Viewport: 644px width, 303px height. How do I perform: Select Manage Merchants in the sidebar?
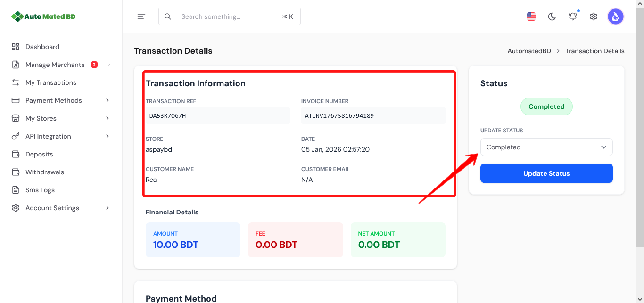coord(55,64)
